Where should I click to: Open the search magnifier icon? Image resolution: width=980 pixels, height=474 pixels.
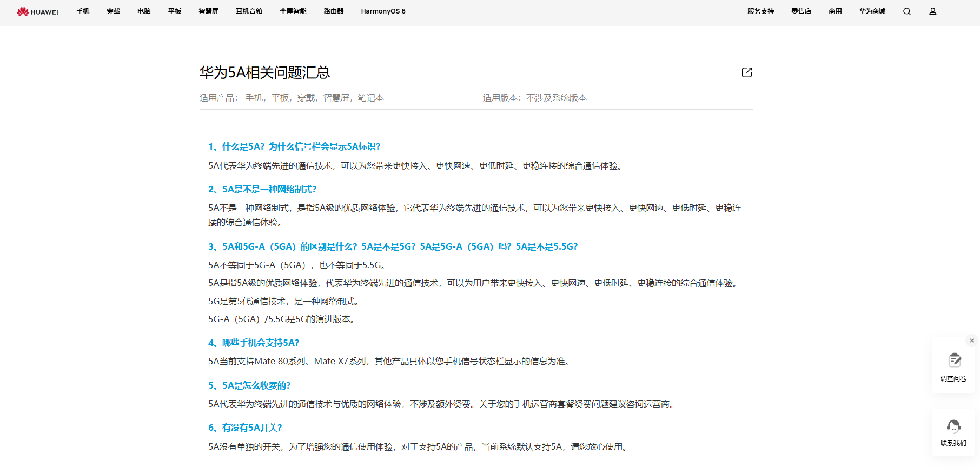pyautogui.click(x=907, y=11)
